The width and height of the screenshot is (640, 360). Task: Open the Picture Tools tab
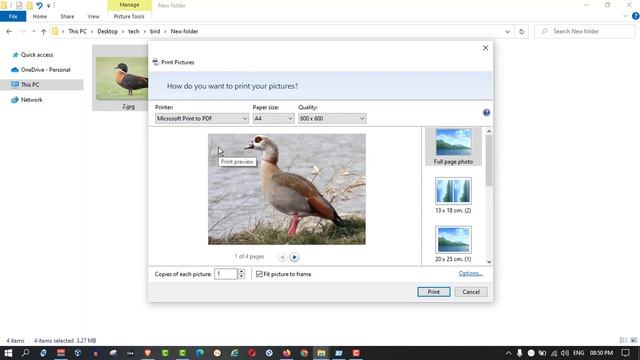click(129, 16)
